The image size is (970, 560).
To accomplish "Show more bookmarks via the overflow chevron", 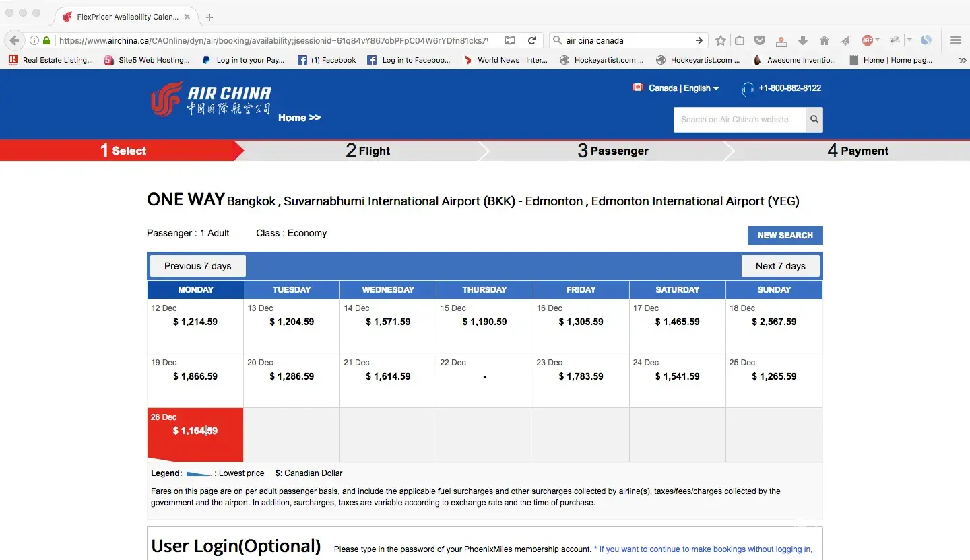I will point(962,60).
